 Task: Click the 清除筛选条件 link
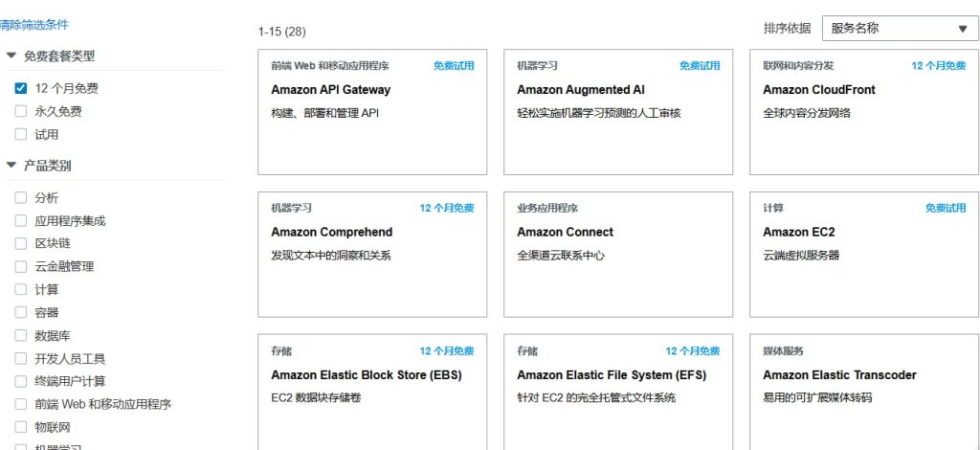(34, 25)
